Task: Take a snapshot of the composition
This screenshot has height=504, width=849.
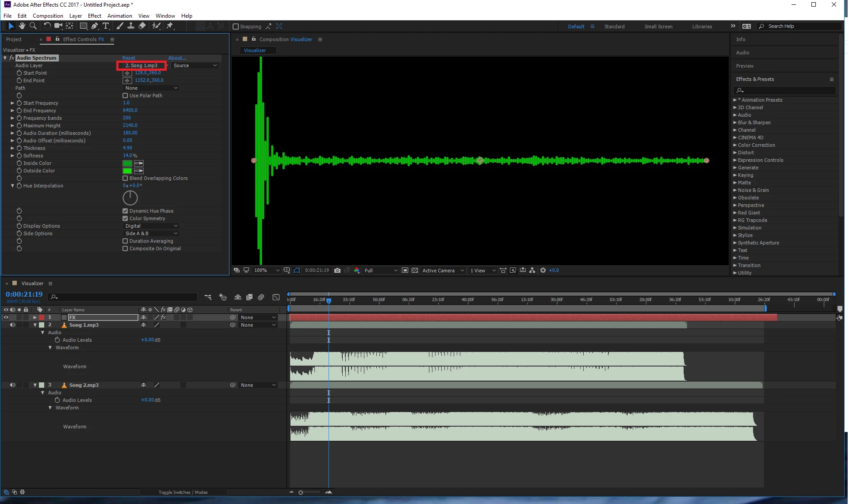Action: click(x=337, y=270)
